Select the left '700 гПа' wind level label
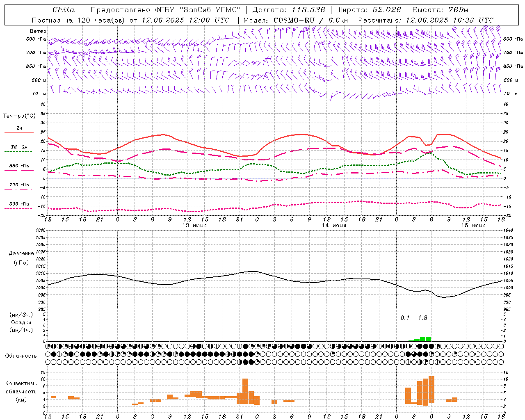The width and height of the screenshot is (525, 420). click(36, 52)
